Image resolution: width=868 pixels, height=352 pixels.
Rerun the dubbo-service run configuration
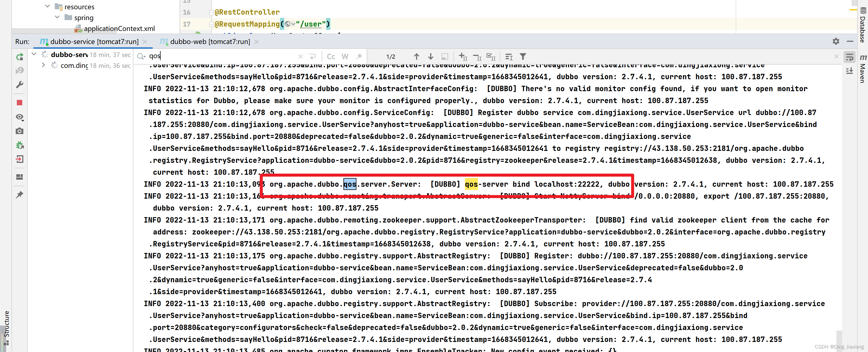click(x=20, y=57)
